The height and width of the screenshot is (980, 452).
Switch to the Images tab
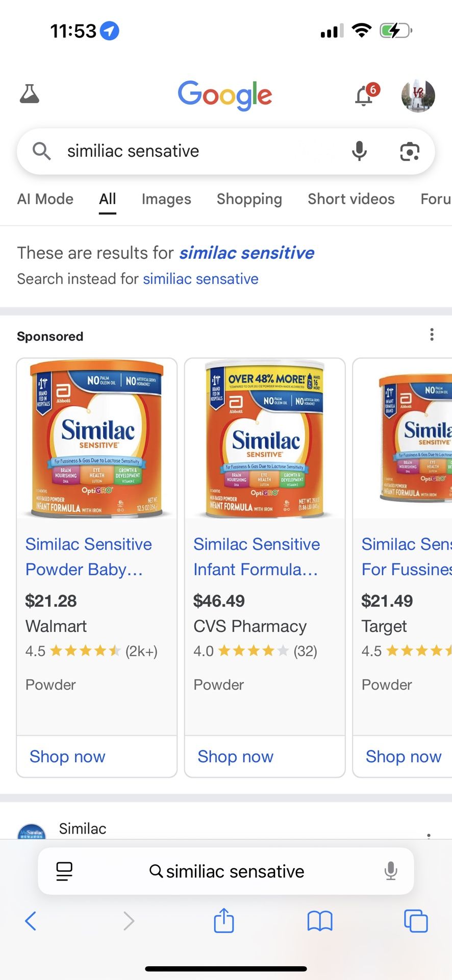tap(166, 199)
